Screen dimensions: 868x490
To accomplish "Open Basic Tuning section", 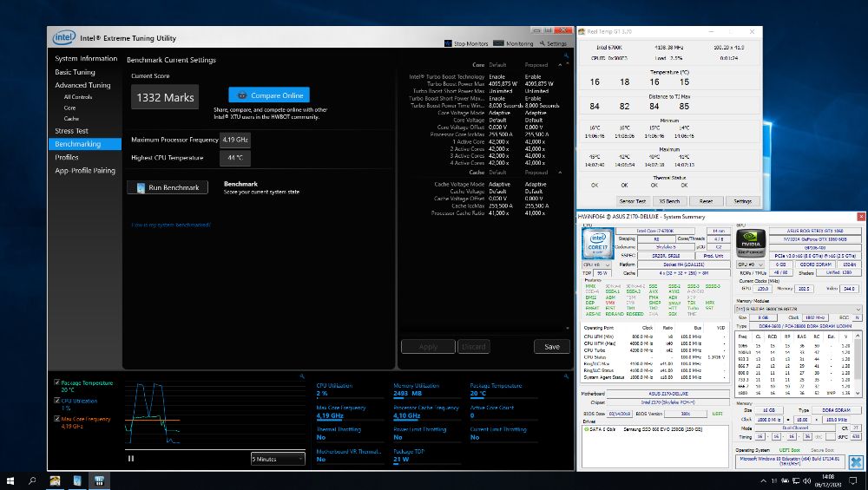I will tap(75, 72).
